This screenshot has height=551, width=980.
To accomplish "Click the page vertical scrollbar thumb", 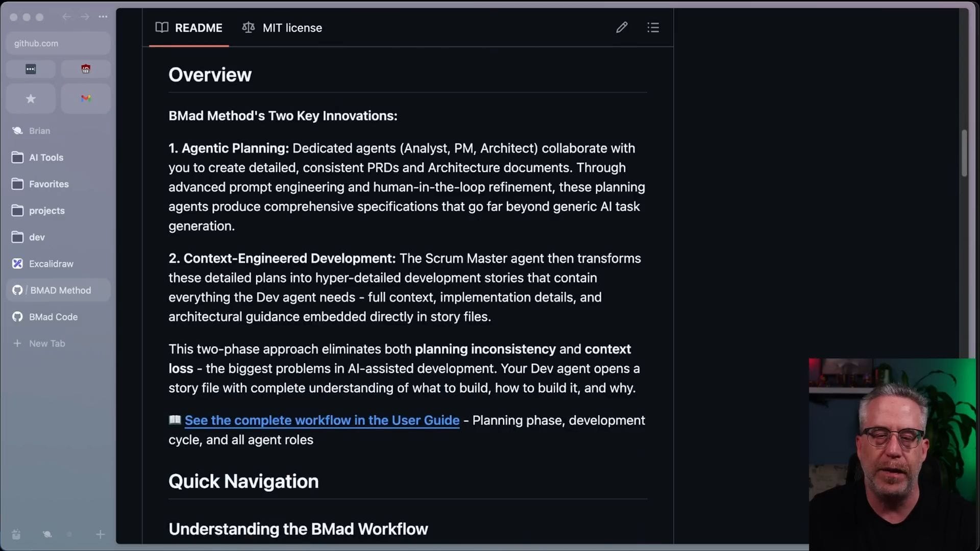I will click(x=964, y=153).
